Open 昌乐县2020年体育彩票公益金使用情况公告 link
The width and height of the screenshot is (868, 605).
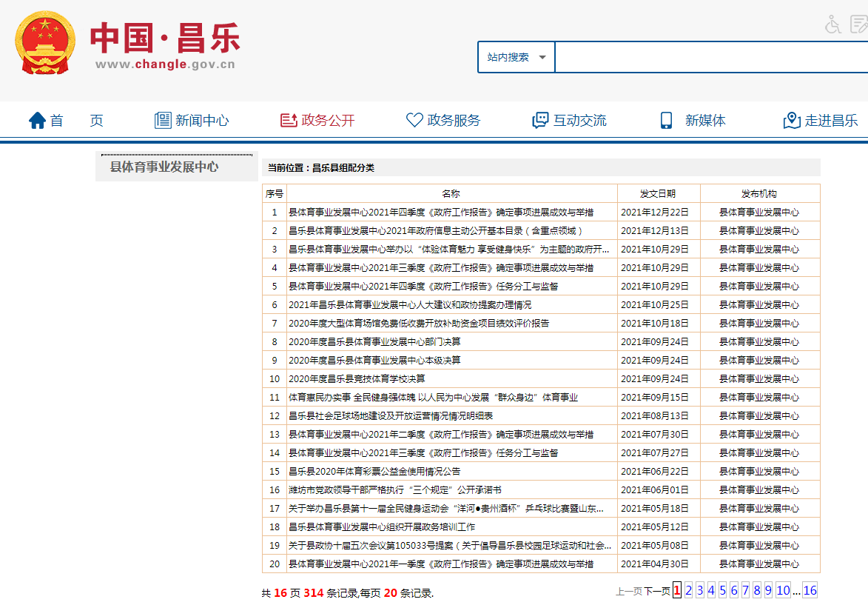click(x=374, y=471)
